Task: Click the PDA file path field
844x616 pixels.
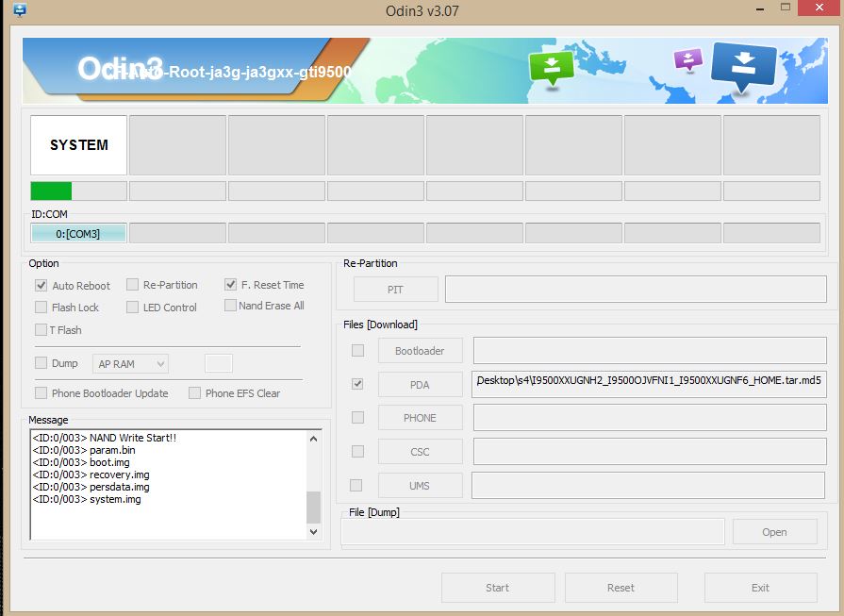Action: (x=649, y=384)
